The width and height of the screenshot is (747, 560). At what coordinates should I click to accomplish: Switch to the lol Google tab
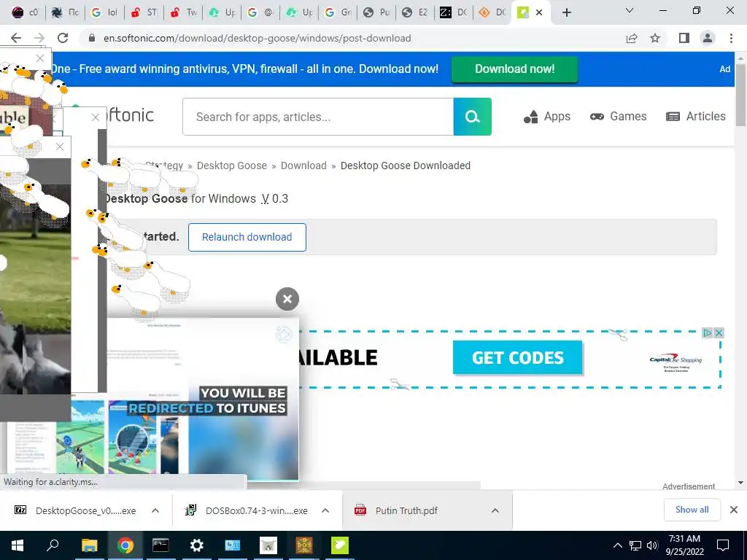point(105,12)
